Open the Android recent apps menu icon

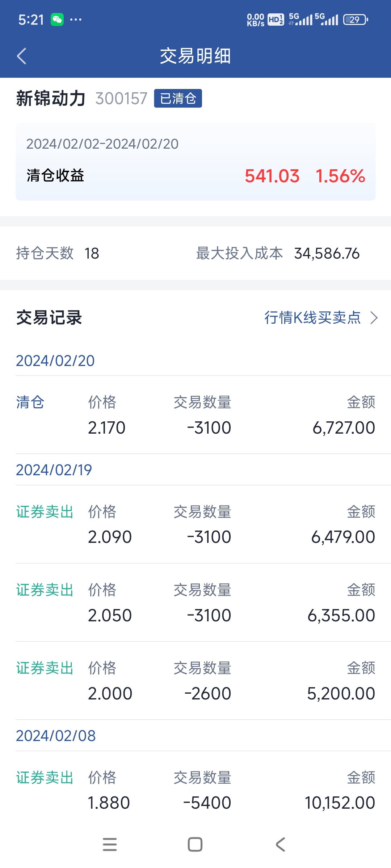click(x=110, y=844)
